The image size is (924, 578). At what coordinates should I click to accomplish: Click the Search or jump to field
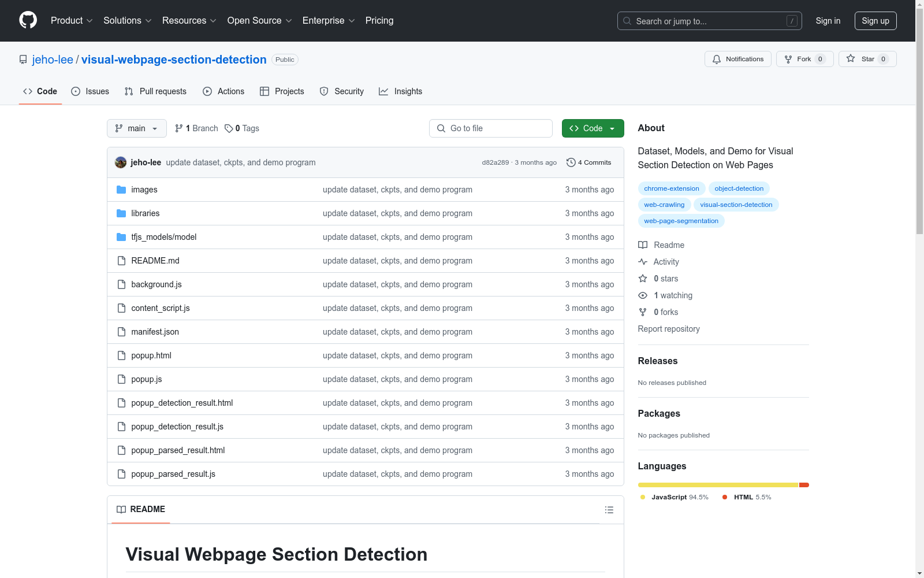point(710,21)
